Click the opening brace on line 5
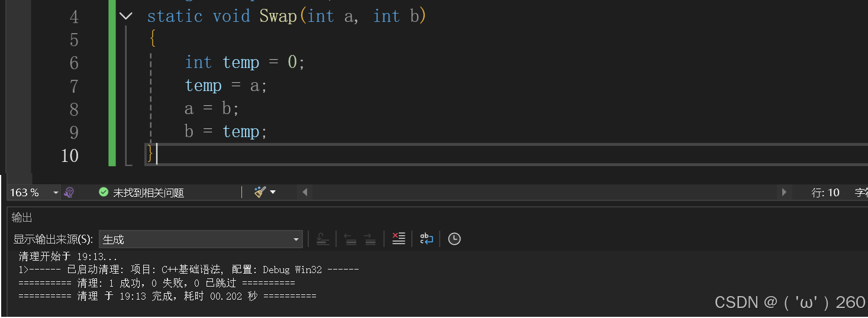 (152, 40)
